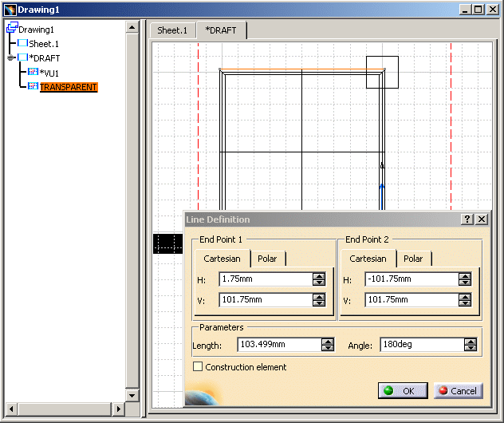Open the Polar tab for End Point 2

[413, 259]
